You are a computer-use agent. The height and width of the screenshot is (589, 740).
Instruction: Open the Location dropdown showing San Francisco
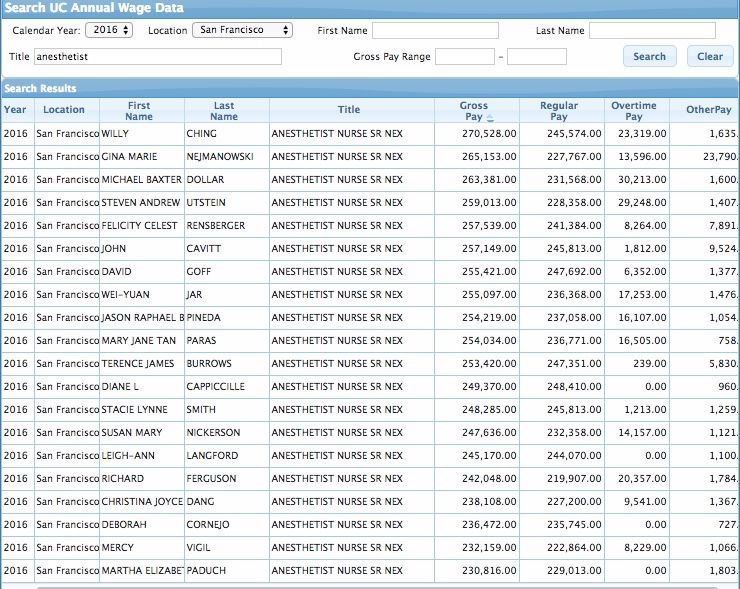pyautogui.click(x=242, y=30)
